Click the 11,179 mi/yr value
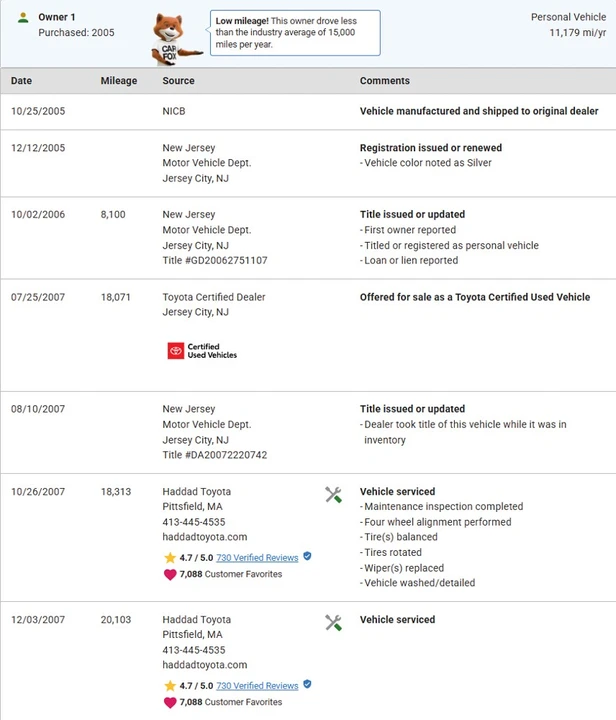616x720 pixels. [x=577, y=33]
